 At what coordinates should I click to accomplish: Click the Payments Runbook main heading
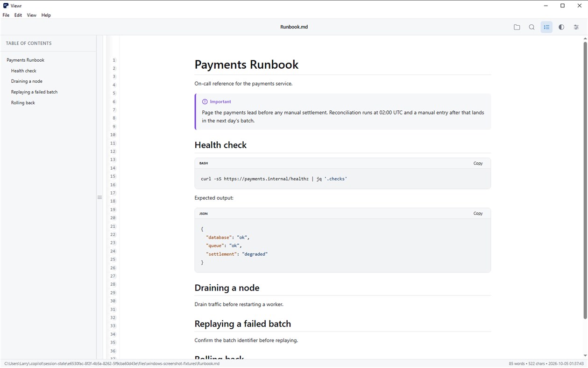point(247,65)
